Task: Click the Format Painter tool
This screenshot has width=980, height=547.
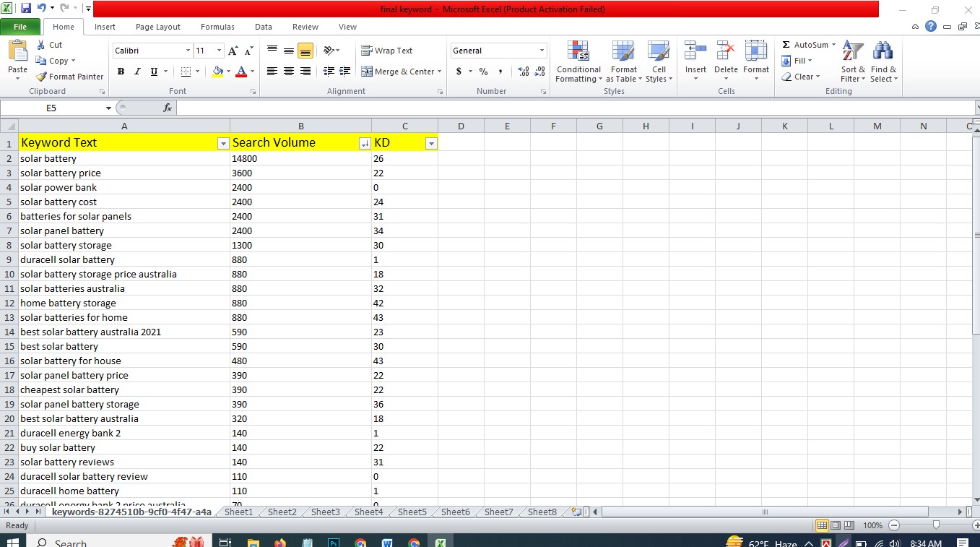Action: tap(69, 77)
